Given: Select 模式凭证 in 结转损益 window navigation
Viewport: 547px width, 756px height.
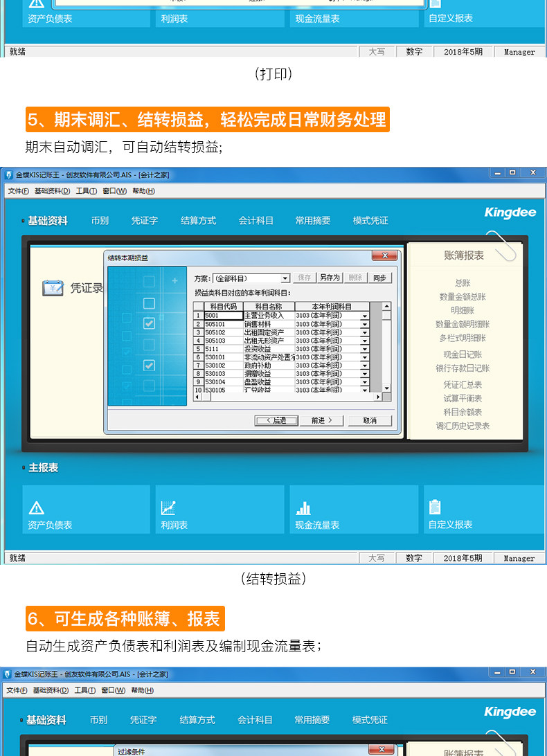Looking at the screenshot, I should pos(370,220).
